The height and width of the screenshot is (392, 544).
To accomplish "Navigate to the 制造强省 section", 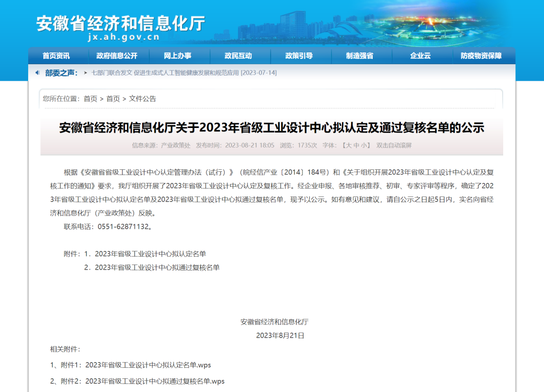I will [x=360, y=56].
